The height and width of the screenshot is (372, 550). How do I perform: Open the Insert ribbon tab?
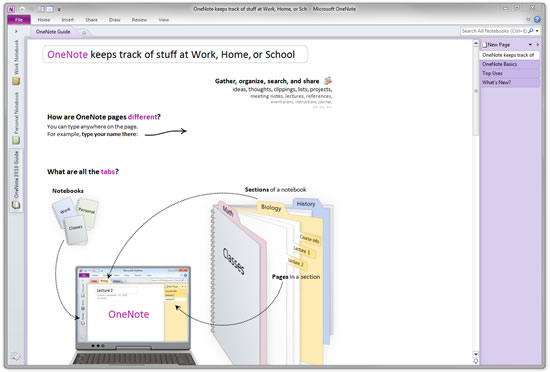coord(68,20)
